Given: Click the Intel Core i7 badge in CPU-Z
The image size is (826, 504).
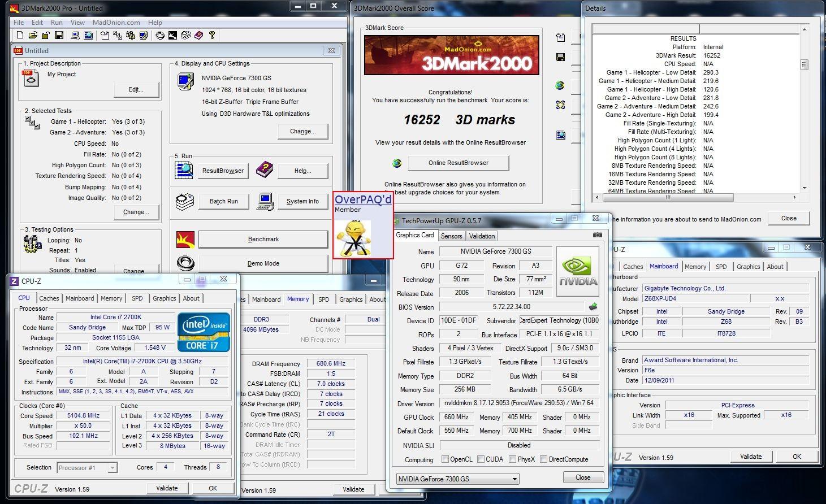Looking at the screenshot, I should point(204,332).
